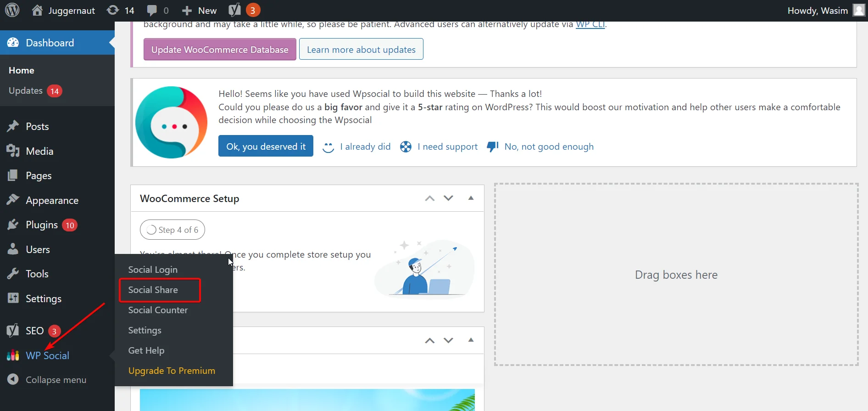Click the Posts pushpin icon
The height and width of the screenshot is (411, 868).
(x=13, y=126)
